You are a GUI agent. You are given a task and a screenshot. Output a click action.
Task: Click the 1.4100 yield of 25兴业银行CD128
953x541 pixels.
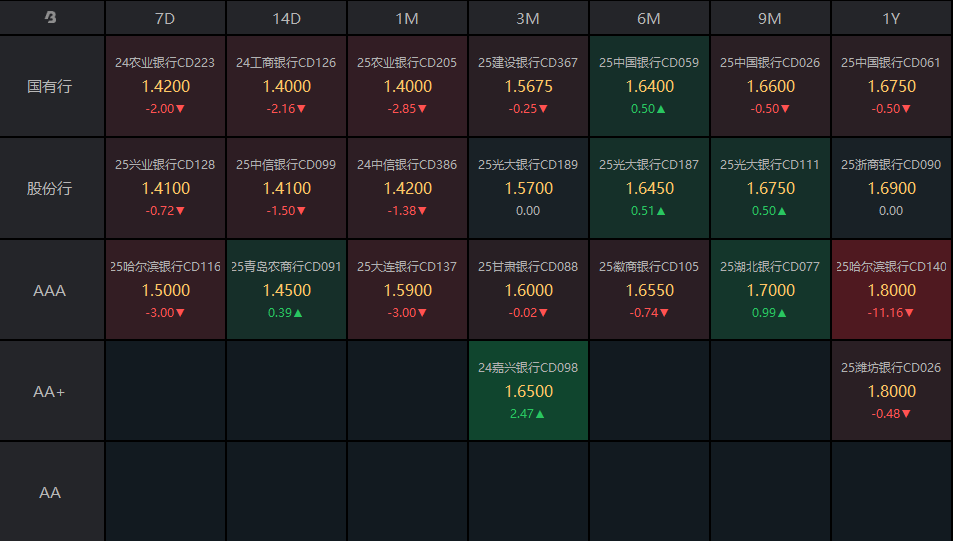click(x=165, y=188)
